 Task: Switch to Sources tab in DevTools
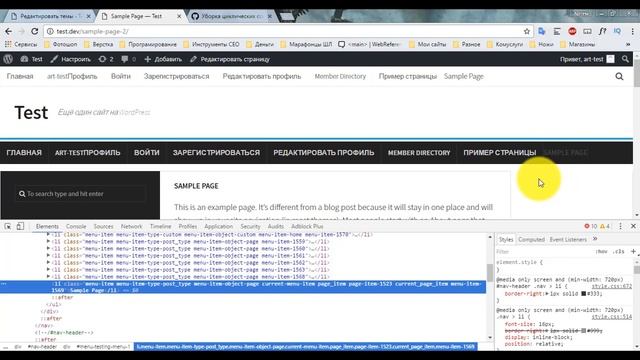(104, 226)
